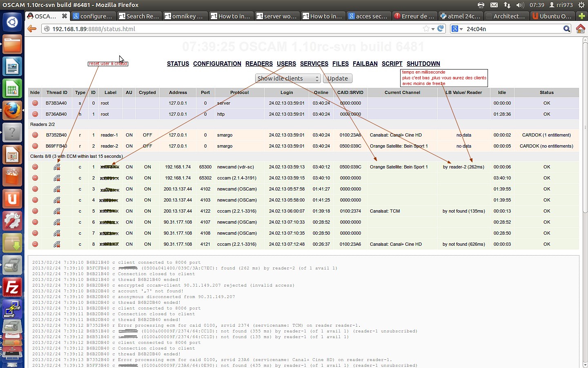Hide the root server thread row
This screenshot has width=588, height=368.
35,103
